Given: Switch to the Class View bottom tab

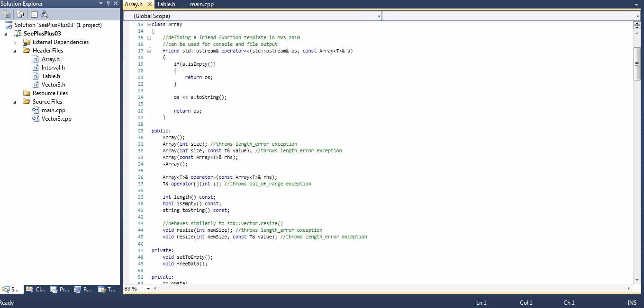Looking at the screenshot, I should 35,290.
